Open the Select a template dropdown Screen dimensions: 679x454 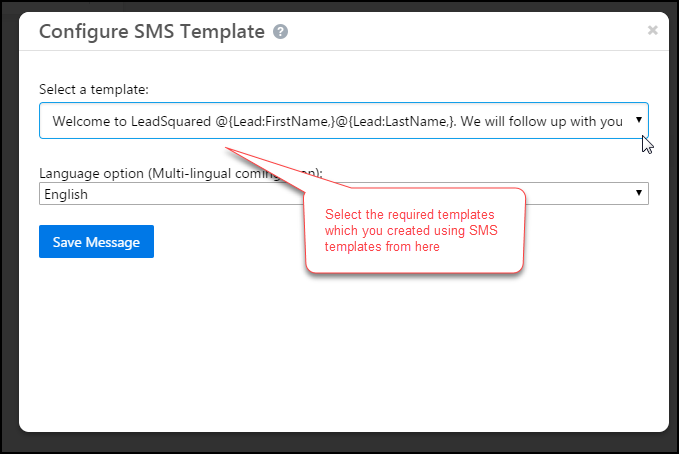344,121
